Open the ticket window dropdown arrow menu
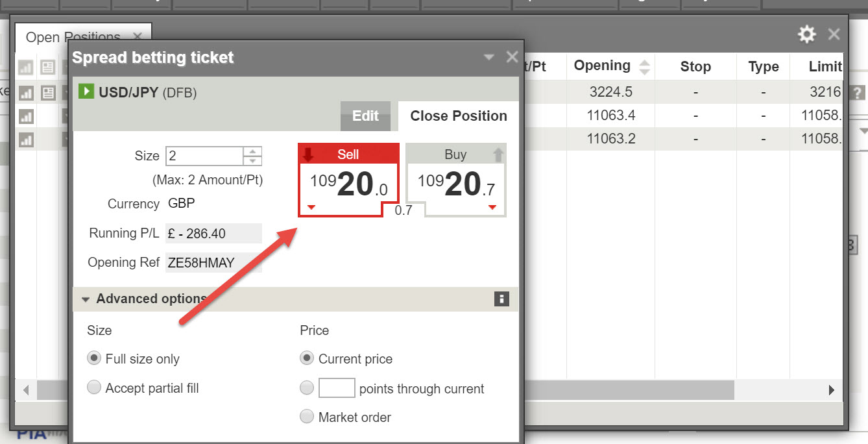868x444 pixels. (x=489, y=57)
